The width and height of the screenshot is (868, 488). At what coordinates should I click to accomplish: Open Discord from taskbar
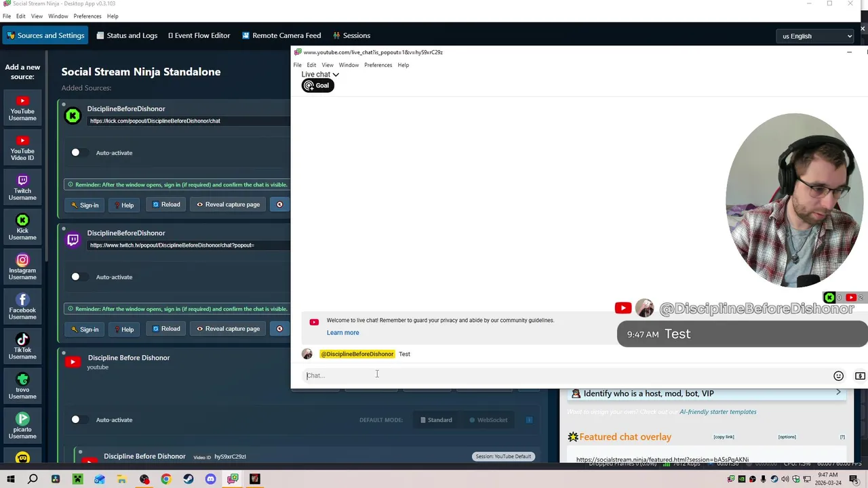point(210,479)
